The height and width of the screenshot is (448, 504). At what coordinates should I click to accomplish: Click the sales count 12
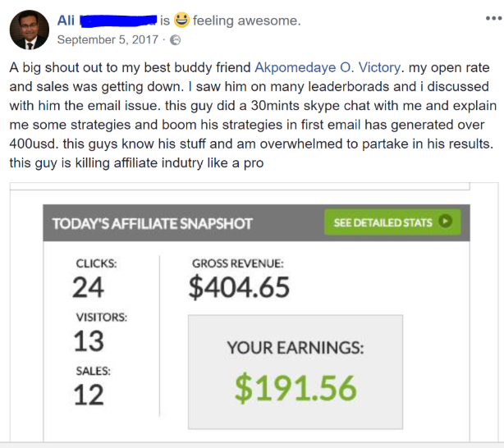click(89, 395)
